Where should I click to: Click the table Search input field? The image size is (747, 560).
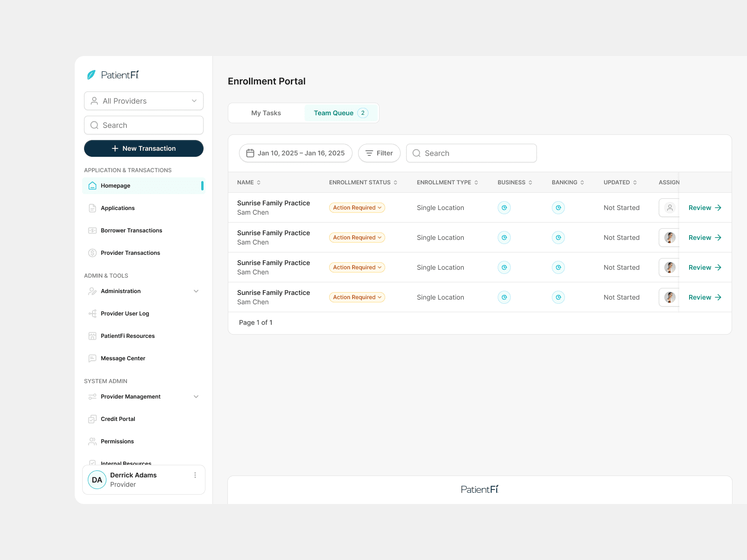(472, 153)
